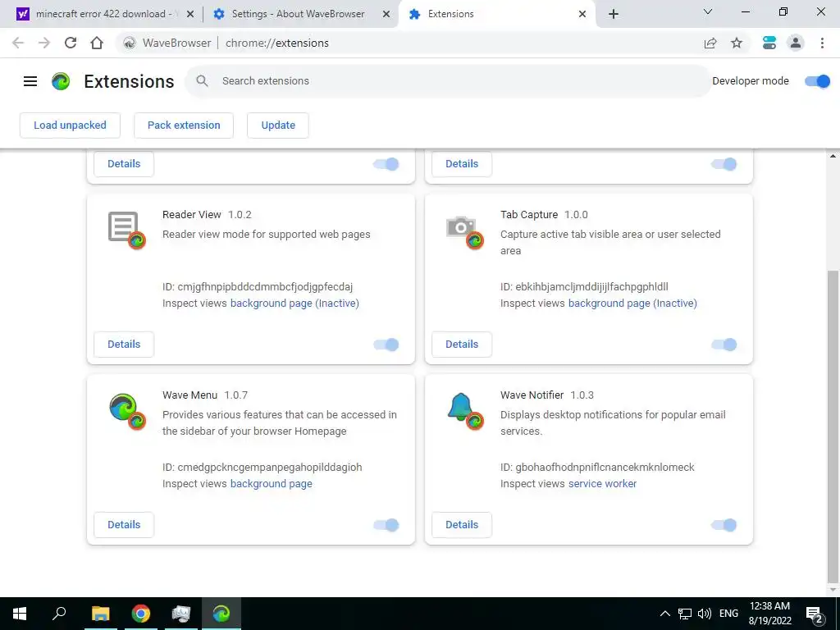
Task: Click the Reader View extension icon
Action: coord(126,230)
